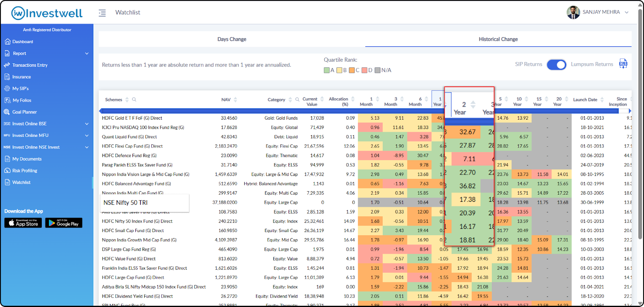Click Insurance icon in sidebar
The height and width of the screenshot is (307, 644).
click(x=7, y=77)
